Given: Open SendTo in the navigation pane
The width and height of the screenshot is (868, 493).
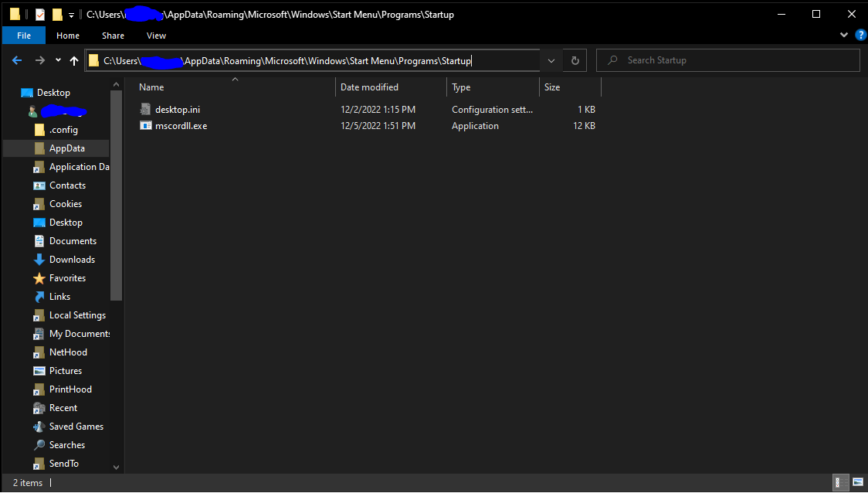Looking at the screenshot, I should tap(63, 464).
